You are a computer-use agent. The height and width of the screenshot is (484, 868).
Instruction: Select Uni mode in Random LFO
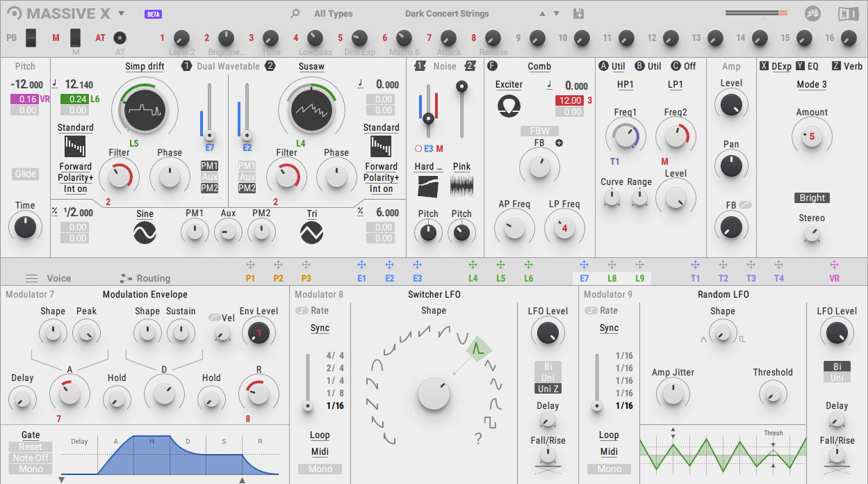[x=837, y=378]
